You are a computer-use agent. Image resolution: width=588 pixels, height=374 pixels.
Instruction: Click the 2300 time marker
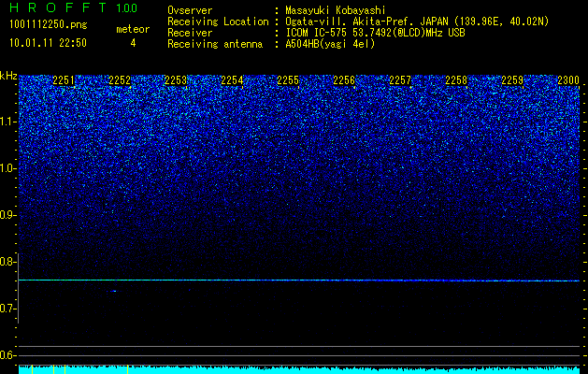[x=568, y=80]
